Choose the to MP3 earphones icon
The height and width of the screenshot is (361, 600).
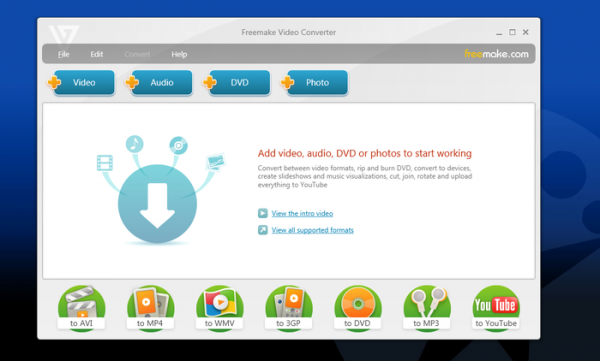pyautogui.click(x=427, y=309)
